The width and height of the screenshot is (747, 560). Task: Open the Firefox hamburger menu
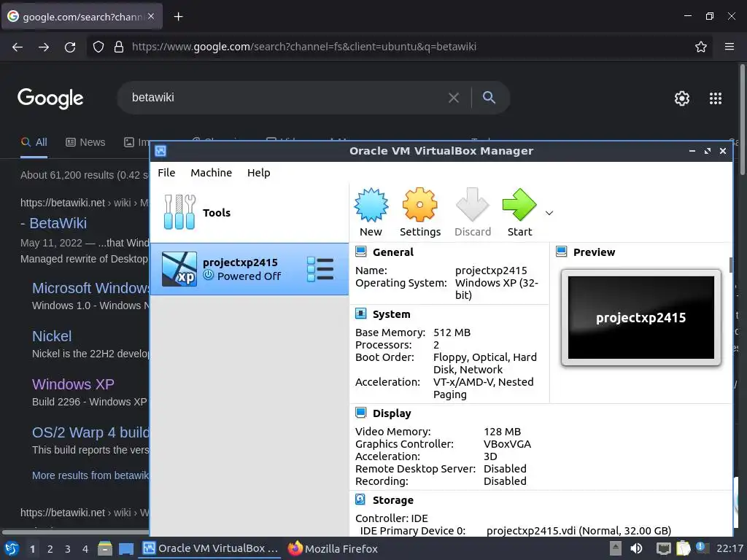tap(729, 47)
